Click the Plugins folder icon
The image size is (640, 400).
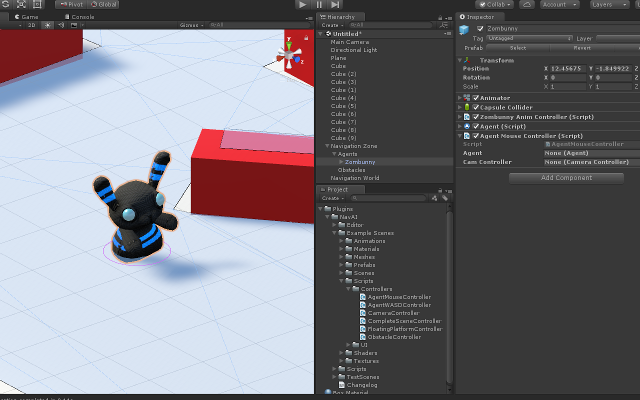pos(328,209)
